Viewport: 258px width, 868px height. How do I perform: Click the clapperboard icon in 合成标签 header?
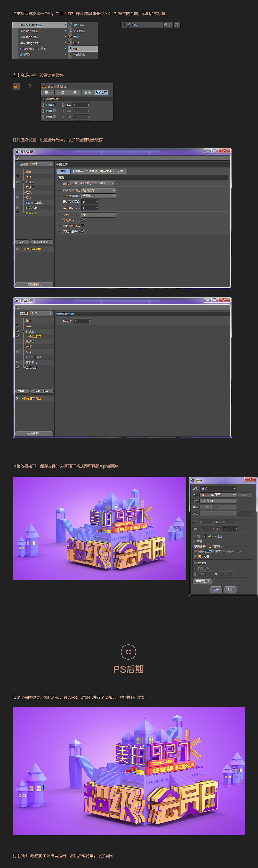[44, 86]
